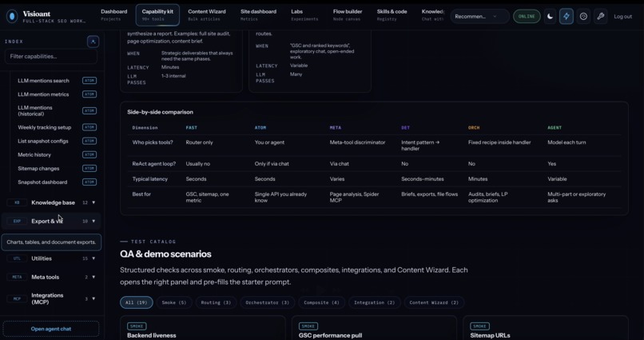Open Sitemap URLs scenario card

tap(546, 328)
